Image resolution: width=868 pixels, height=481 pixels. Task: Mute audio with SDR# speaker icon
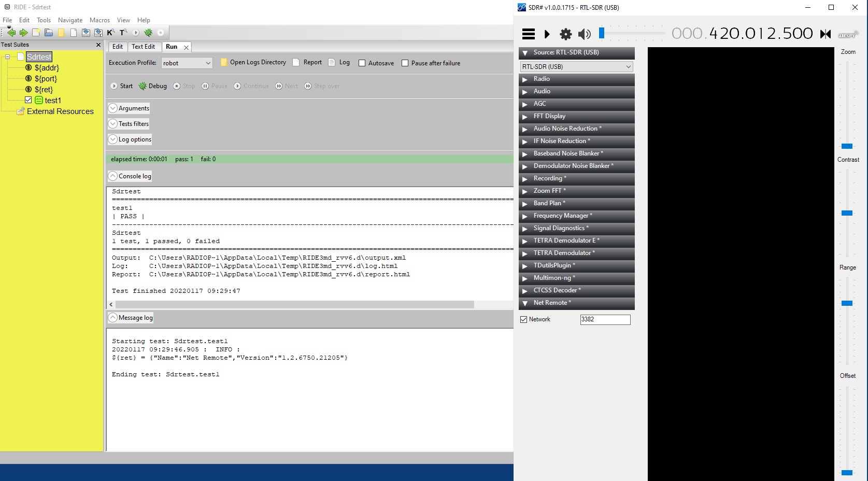point(585,34)
